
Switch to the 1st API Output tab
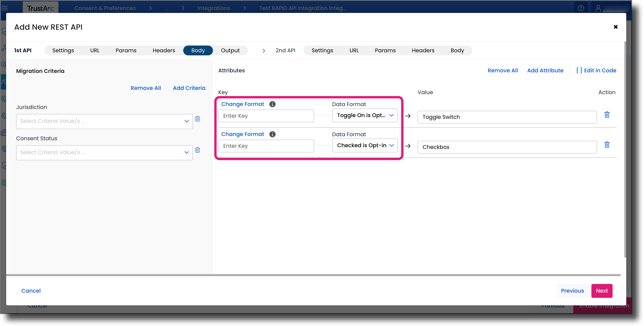[x=230, y=51]
